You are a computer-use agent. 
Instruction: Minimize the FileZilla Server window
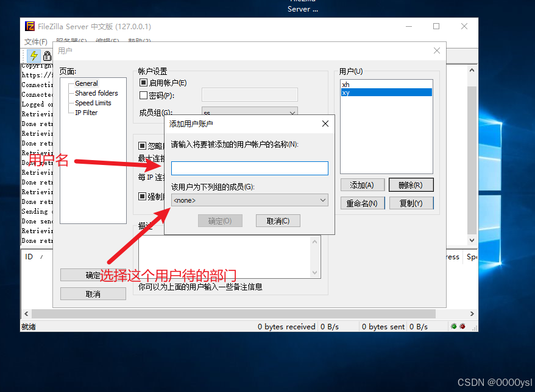[x=409, y=26]
